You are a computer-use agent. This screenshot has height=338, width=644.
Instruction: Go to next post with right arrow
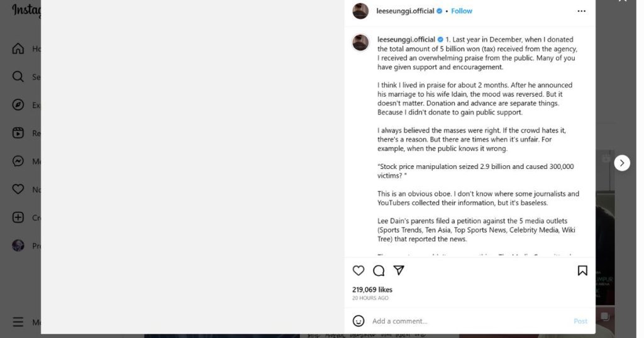[622, 163]
